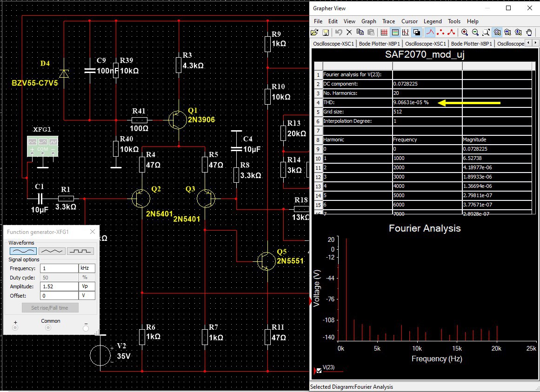Click the Set rise/Fall time button

click(x=50, y=308)
